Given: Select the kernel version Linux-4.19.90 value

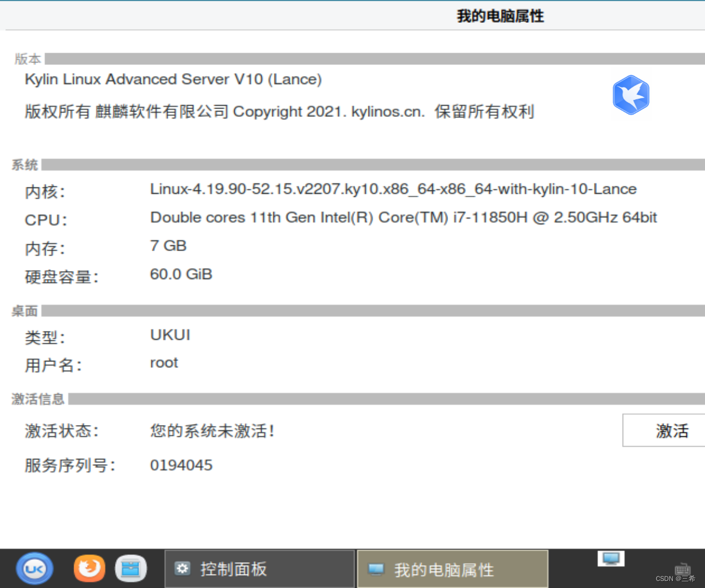Looking at the screenshot, I should click(393, 189).
